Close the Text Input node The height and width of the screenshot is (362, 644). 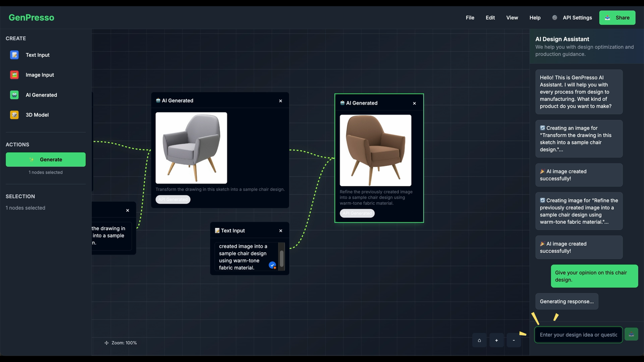(281, 231)
